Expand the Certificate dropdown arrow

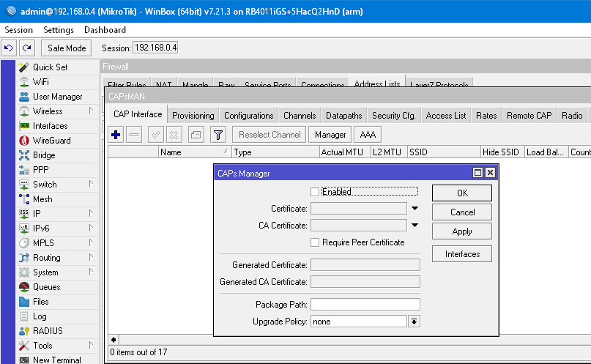coord(415,209)
